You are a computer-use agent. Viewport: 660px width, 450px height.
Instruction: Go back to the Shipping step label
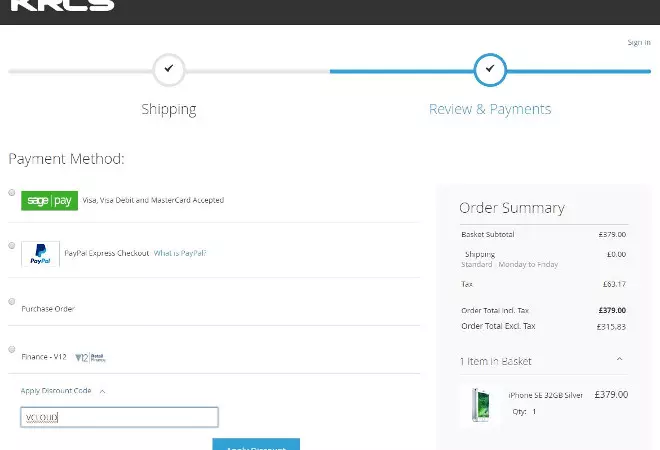[x=169, y=109]
